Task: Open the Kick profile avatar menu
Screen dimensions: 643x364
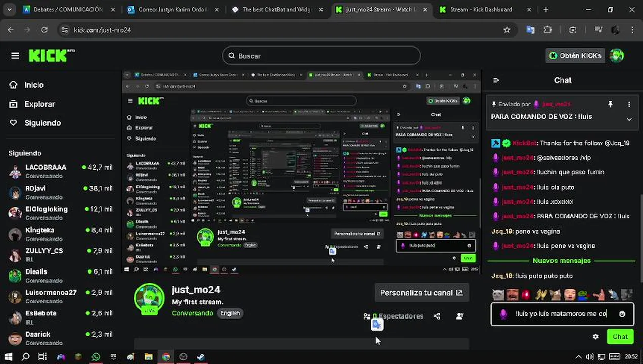Action: pyautogui.click(x=616, y=56)
